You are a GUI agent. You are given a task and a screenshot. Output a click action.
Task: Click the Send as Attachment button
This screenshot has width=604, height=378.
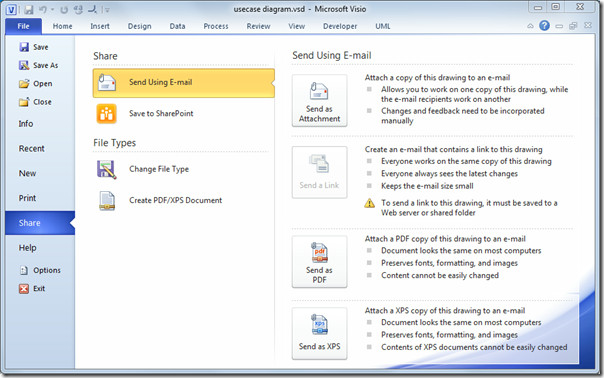click(319, 101)
